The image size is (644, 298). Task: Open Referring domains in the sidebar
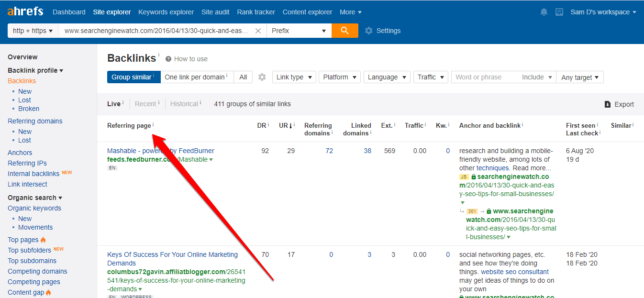(x=35, y=121)
